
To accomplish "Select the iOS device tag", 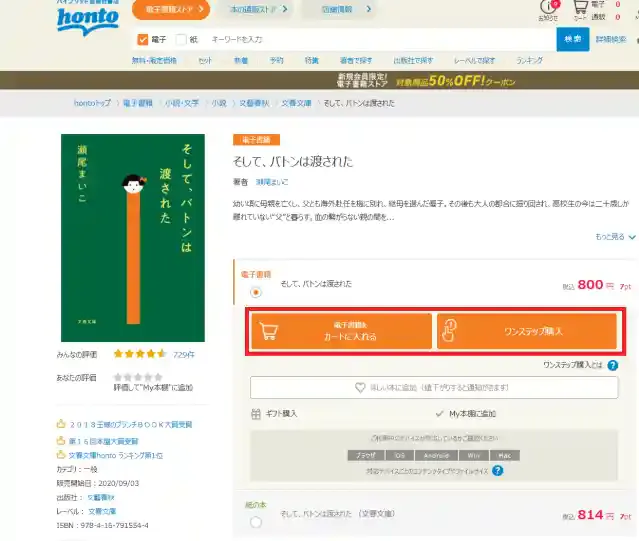I will click(400, 455).
